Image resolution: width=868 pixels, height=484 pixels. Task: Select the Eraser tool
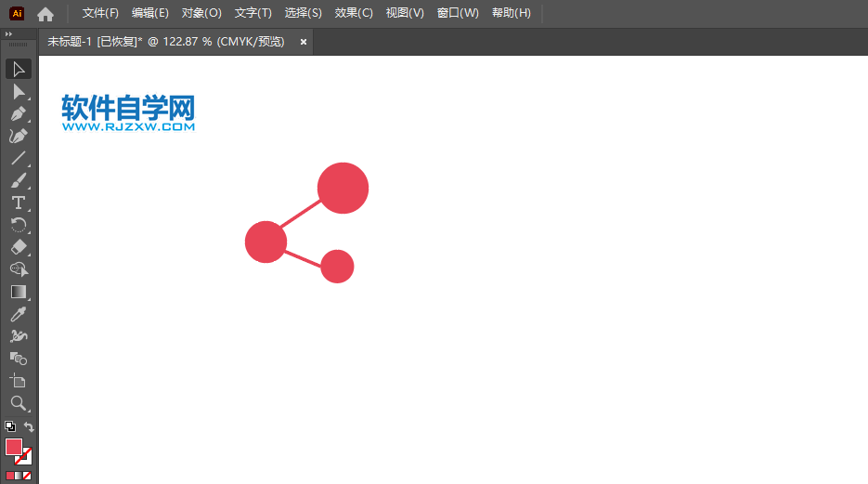19,247
